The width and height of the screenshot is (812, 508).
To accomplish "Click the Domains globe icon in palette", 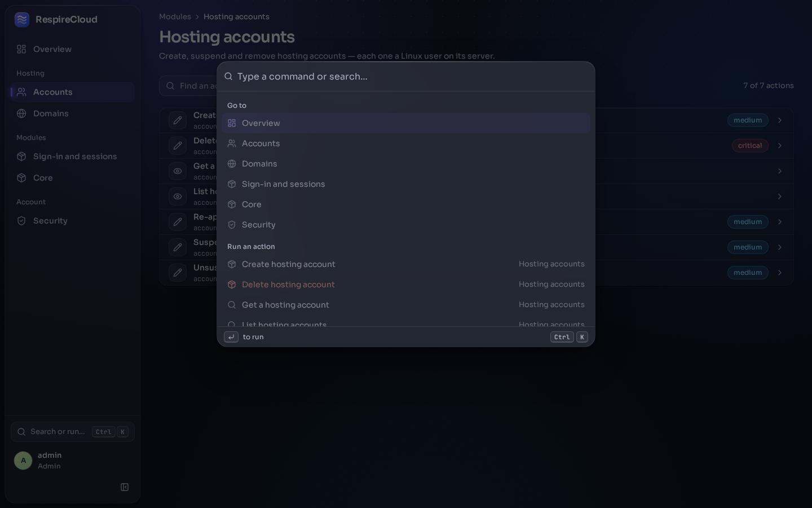I will pos(232,164).
